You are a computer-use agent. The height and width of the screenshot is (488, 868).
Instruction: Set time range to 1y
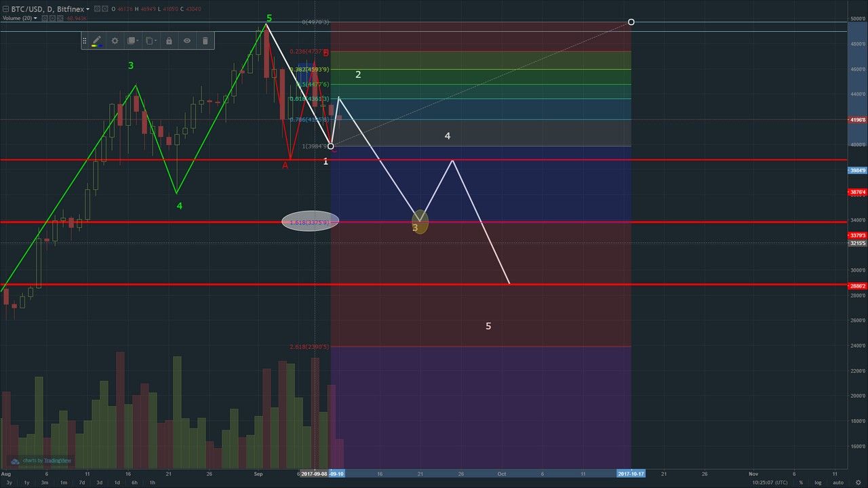click(26, 483)
